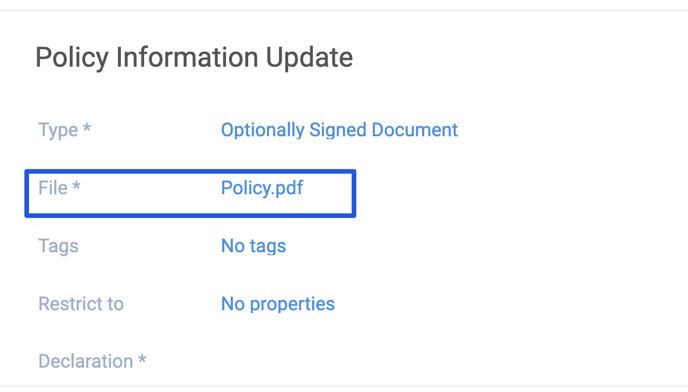Open the Policy.pdf file link

tap(262, 188)
